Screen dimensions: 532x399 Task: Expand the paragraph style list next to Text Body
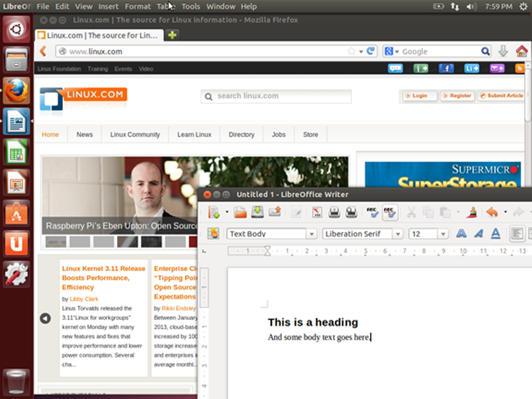tap(312, 234)
